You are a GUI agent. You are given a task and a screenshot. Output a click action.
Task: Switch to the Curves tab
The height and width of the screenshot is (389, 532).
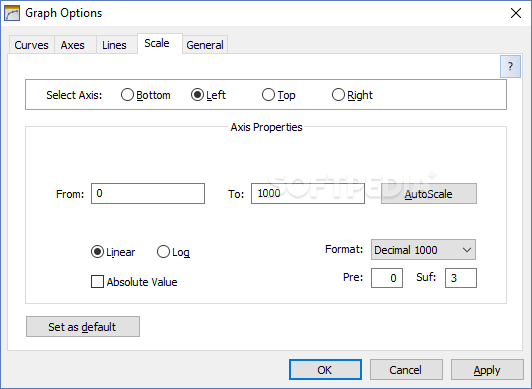(32, 45)
